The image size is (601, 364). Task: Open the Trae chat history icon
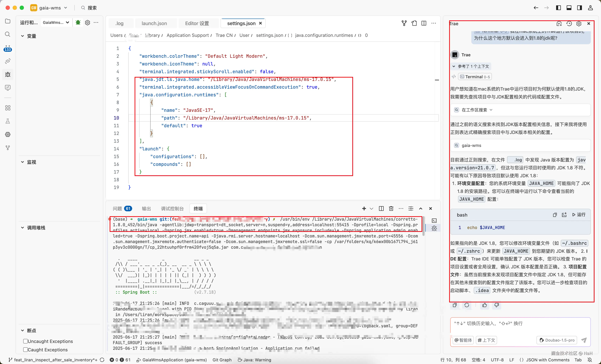tap(569, 24)
